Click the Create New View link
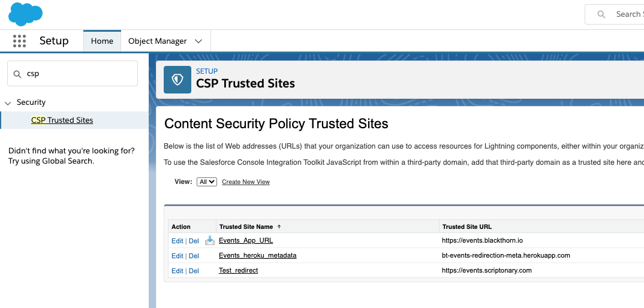The height and width of the screenshot is (308, 644). tap(246, 182)
